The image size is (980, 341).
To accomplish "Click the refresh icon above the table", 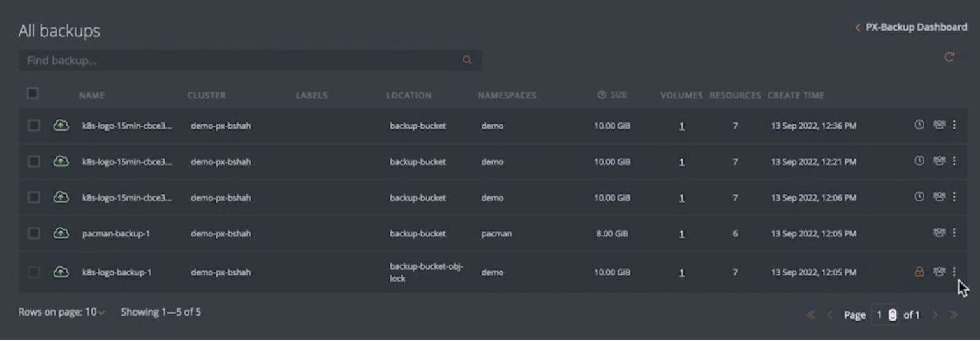I will [949, 57].
